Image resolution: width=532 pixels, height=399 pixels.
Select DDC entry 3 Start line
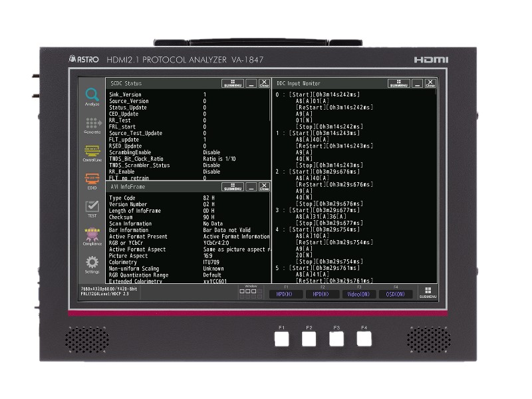click(x=318, y=210)
